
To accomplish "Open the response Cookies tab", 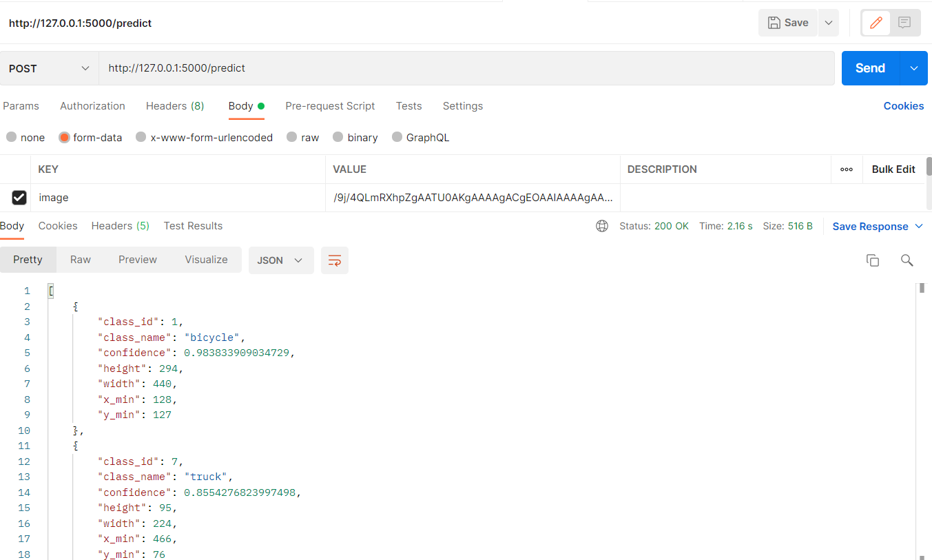I will 58,226.
